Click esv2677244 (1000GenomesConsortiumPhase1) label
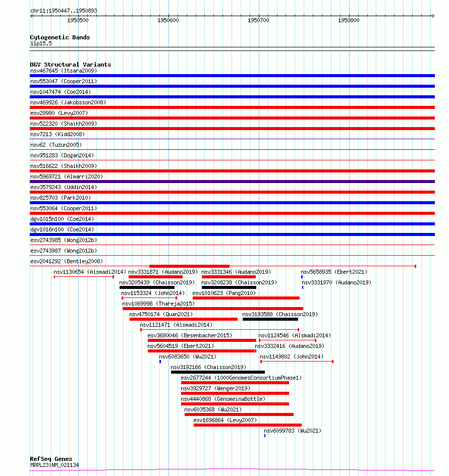 pos(241,378)
